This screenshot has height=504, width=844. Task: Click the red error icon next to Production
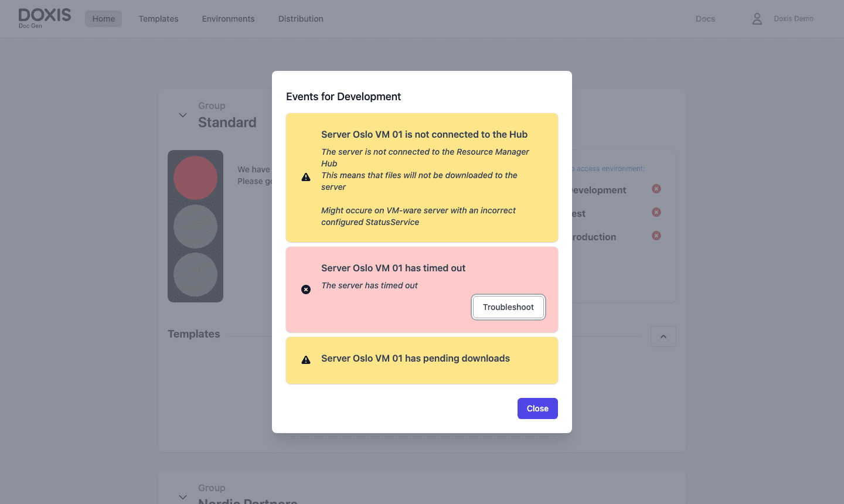pos(656,236)
